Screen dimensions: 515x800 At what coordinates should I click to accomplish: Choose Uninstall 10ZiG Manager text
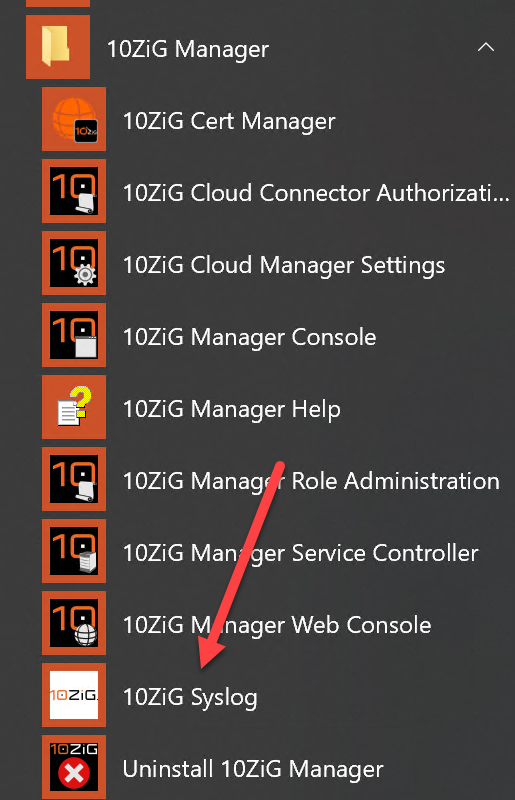click(253, 769)
